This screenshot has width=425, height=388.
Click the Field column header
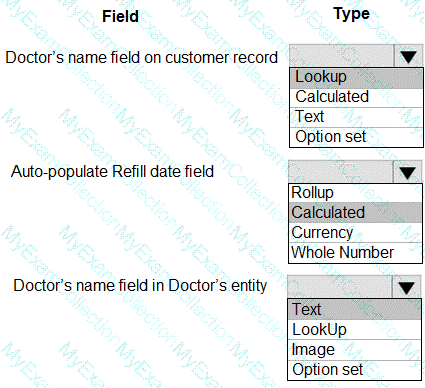(120, 16)
